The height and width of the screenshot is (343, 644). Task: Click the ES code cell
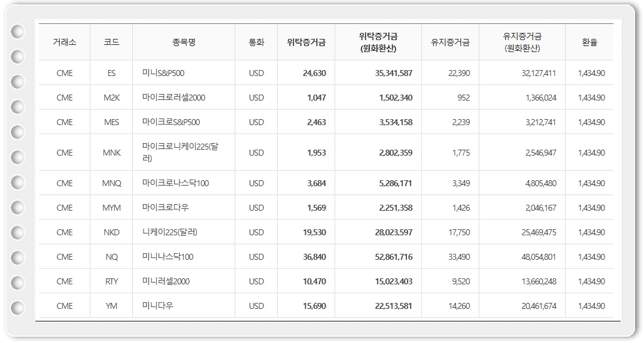coord(111,73)
